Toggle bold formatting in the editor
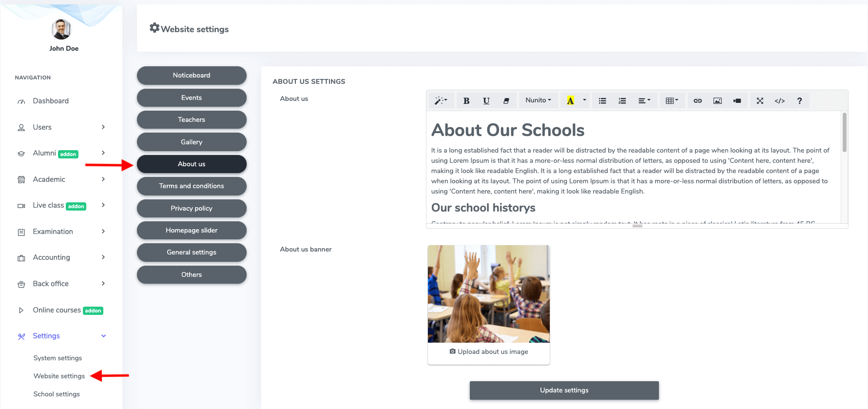Screen dimensions: 868x409 [466, 101]
